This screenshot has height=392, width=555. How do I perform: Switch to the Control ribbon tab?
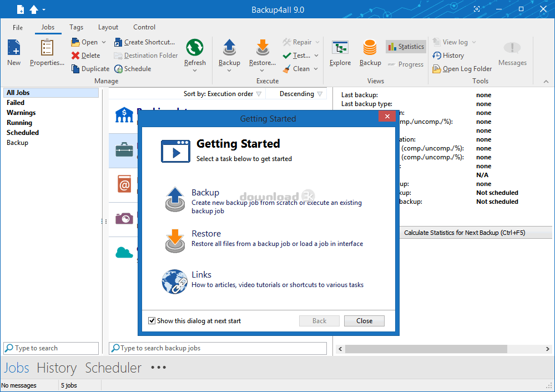click(x=144, y=27)
